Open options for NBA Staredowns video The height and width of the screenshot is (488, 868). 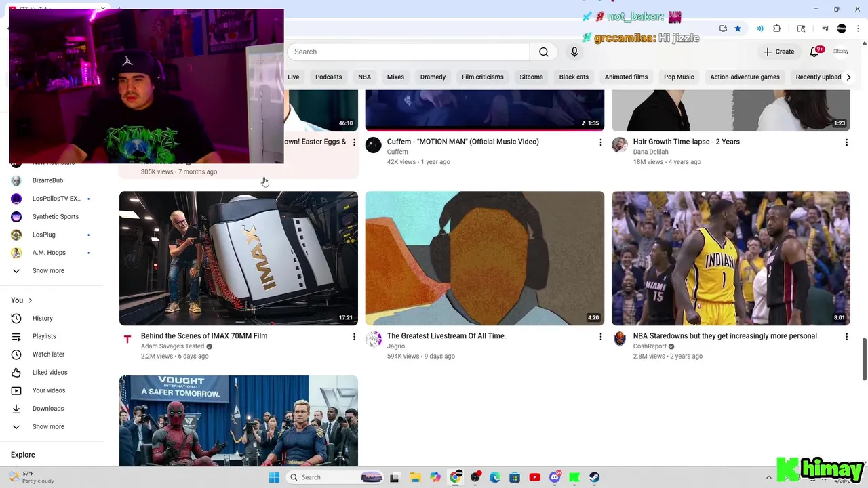click(x=846, y=337)
